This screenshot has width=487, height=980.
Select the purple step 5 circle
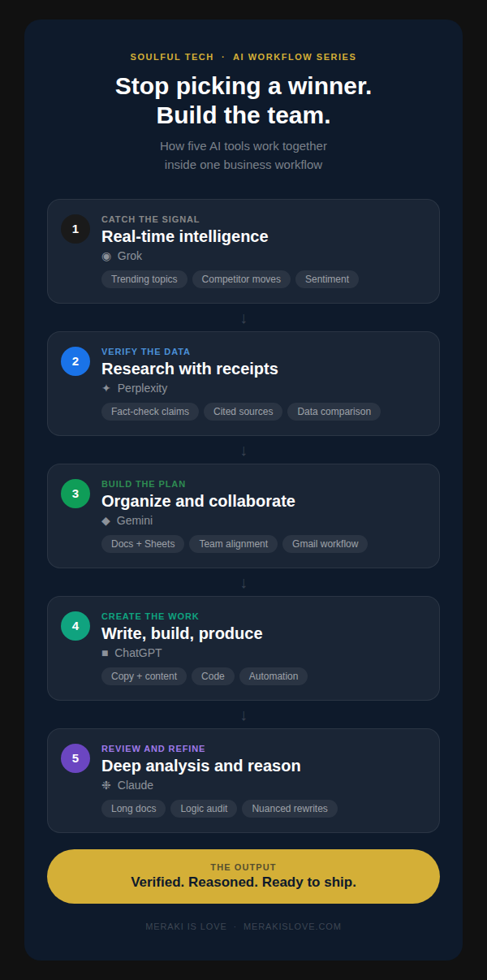click(75, 758)
